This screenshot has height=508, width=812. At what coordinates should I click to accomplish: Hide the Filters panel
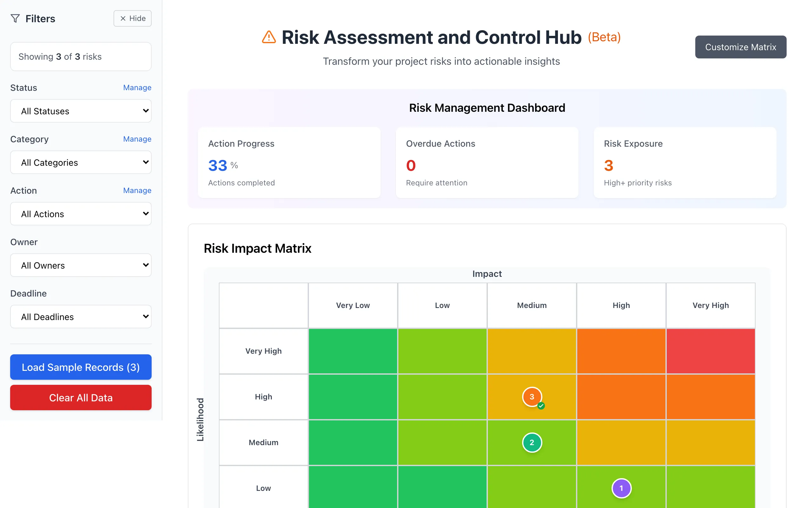[133, 18]
